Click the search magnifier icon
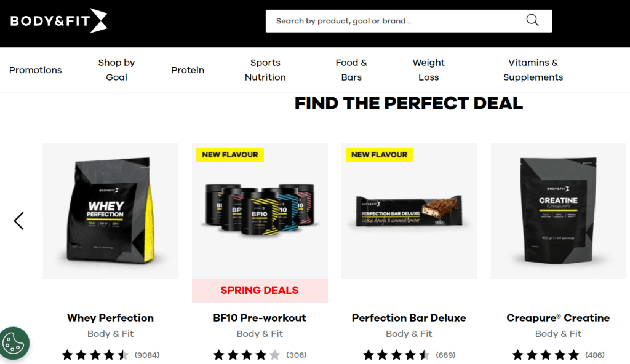 click(532, 20)
